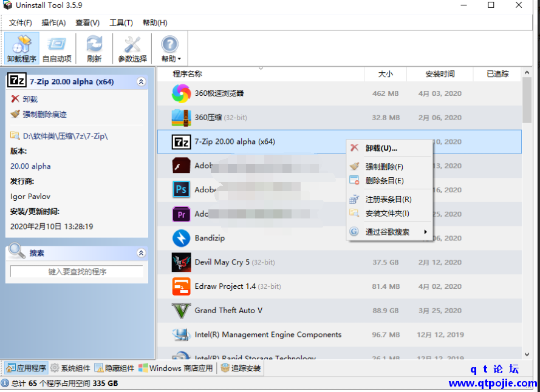Image resolution: width=540 pixels, height=392 pixels.
Task: Click 88.9 GB size value
Action: click(x=385, y=311)
